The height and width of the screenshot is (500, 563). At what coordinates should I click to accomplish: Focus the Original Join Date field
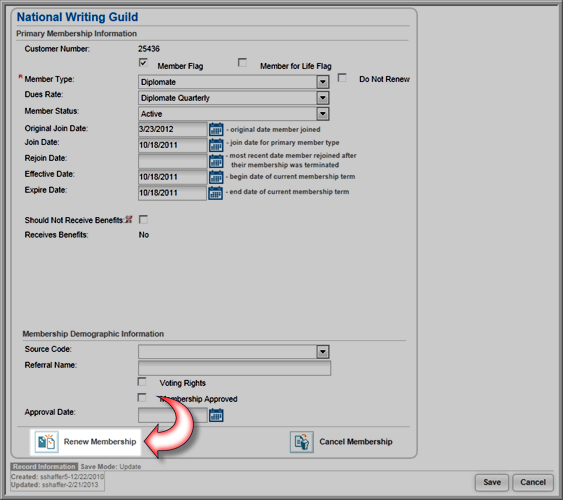tap(173, 129)
